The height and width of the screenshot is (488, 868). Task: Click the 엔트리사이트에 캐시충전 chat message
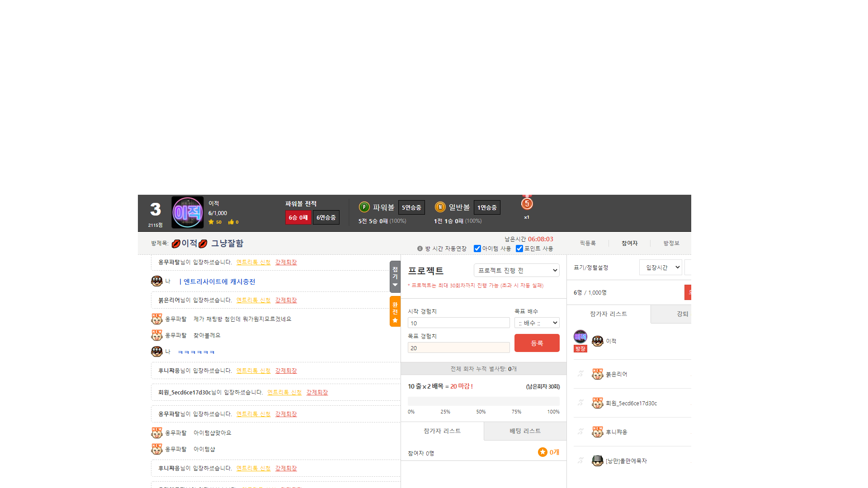tap(217, 282)
